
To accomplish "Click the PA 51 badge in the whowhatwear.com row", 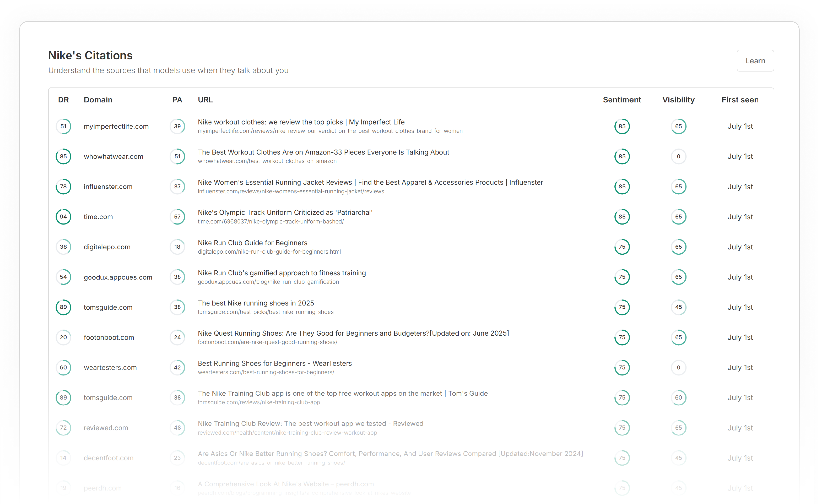I will tap(177, 156).
